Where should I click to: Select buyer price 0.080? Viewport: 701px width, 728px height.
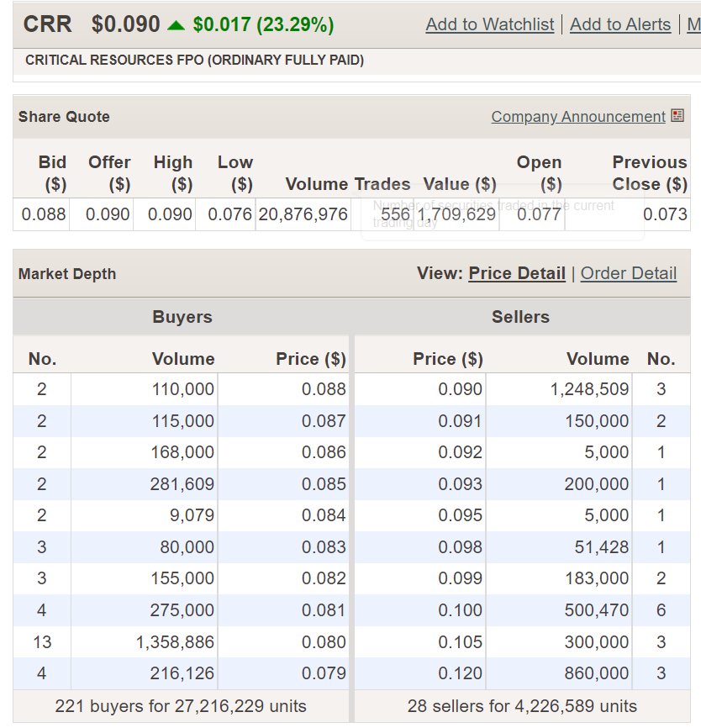point(324,642)
